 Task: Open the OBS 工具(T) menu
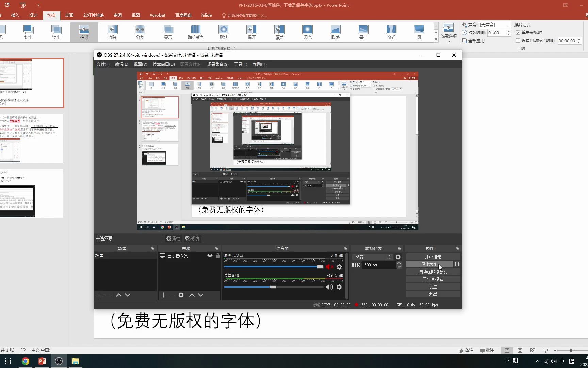[x=241, y=64]
